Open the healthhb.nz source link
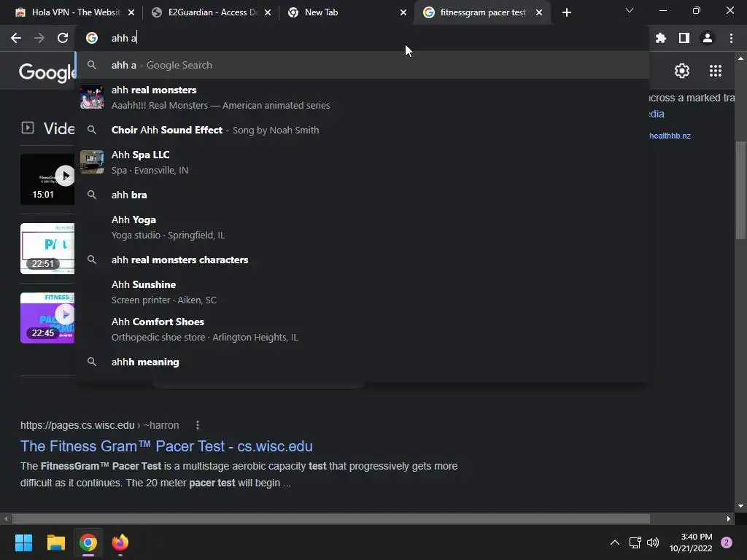747x560 pixels. 670,136
